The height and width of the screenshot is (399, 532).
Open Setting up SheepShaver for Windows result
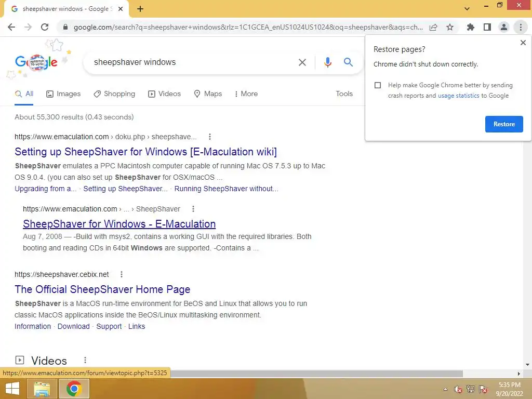(x=145, y=152)
